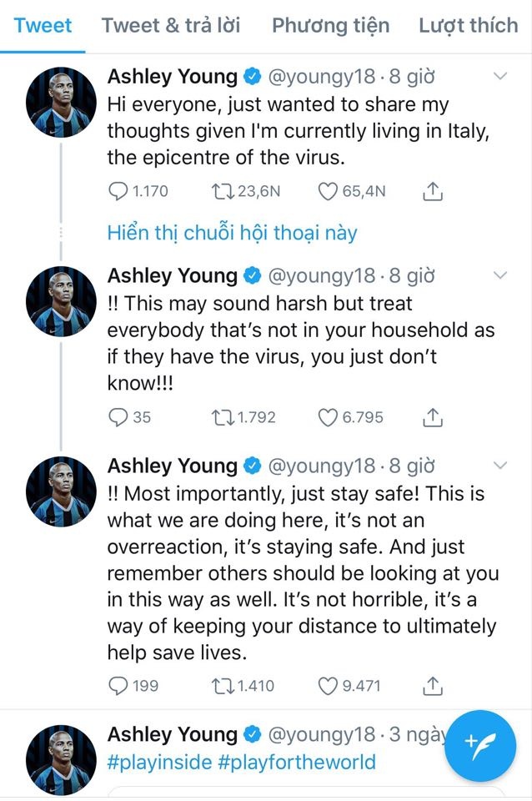
Task: Open the dropdown on the stay safe tweet
Action: point(500,466)
